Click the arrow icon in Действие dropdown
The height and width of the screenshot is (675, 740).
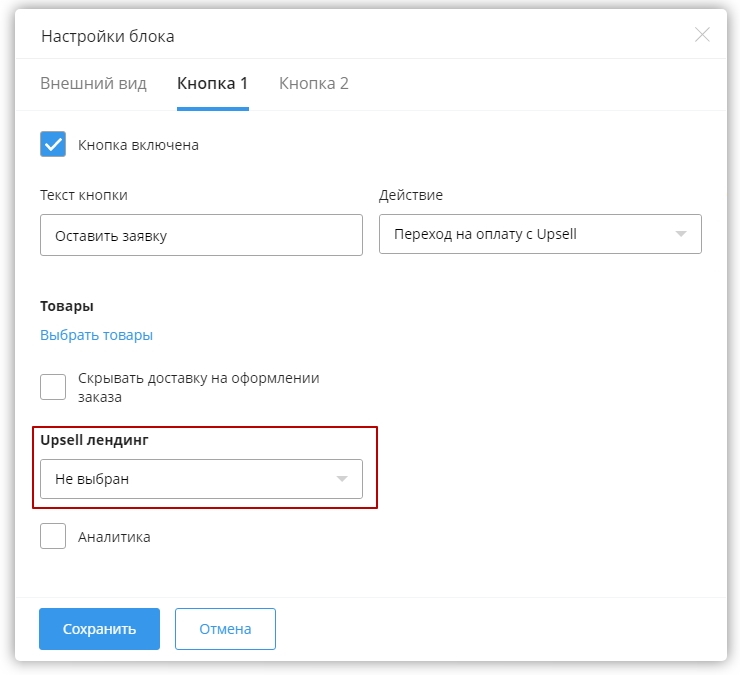681,235
